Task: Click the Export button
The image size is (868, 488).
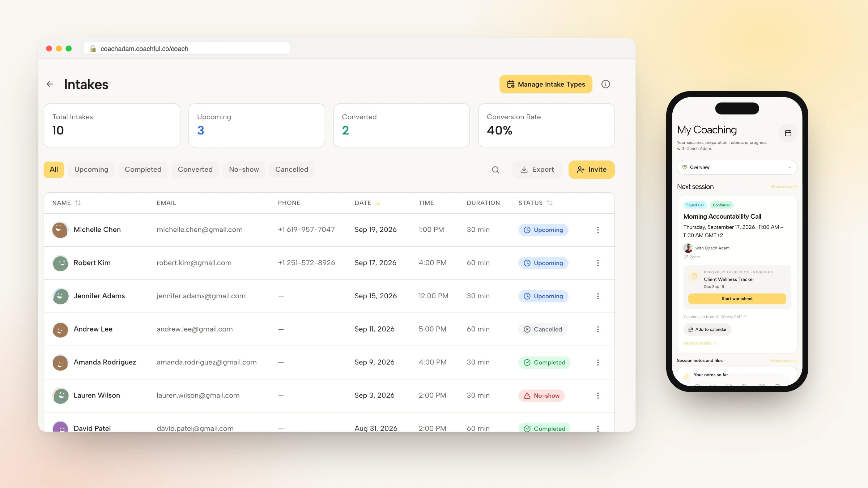Action: click(x=537, y=170)
